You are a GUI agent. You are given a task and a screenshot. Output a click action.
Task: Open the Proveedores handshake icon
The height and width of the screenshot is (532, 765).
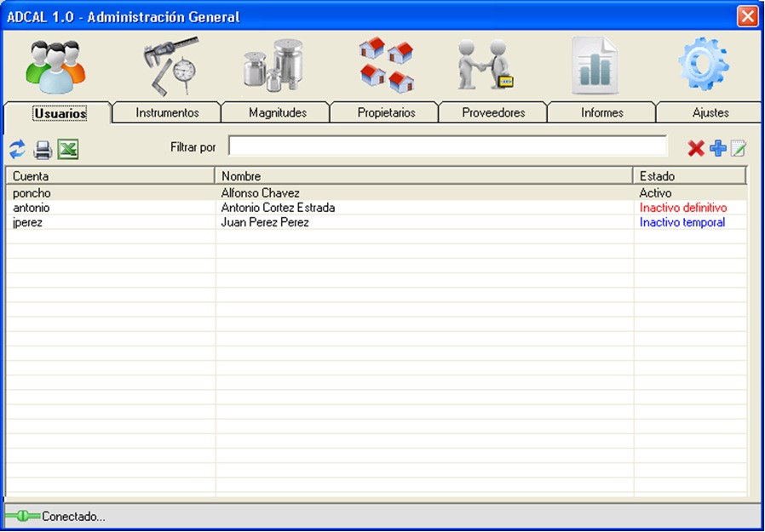click(485, 66)
